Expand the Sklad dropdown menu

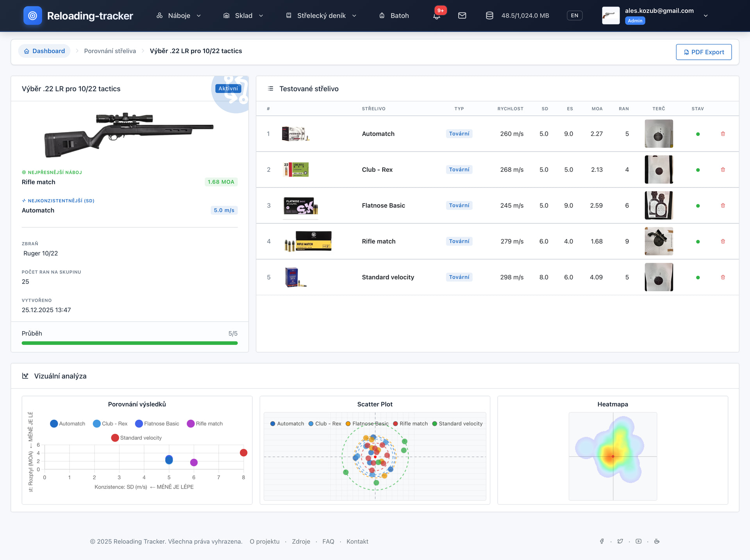pos(243,16)
